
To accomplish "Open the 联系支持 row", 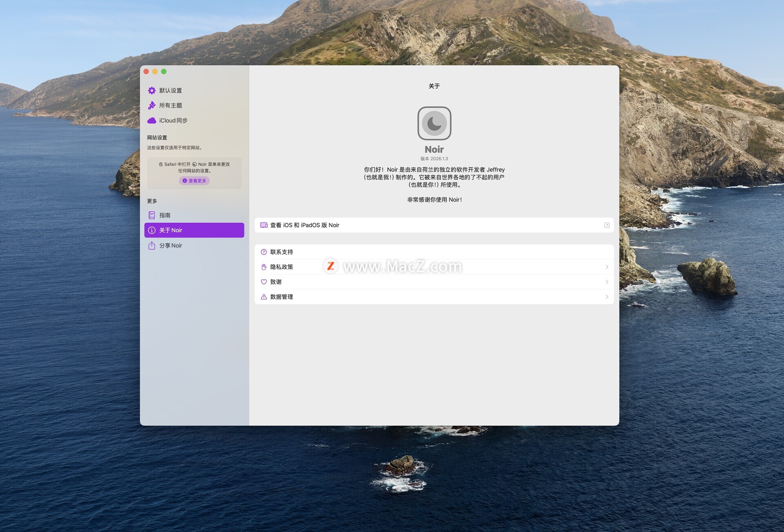I will point(434,252).
